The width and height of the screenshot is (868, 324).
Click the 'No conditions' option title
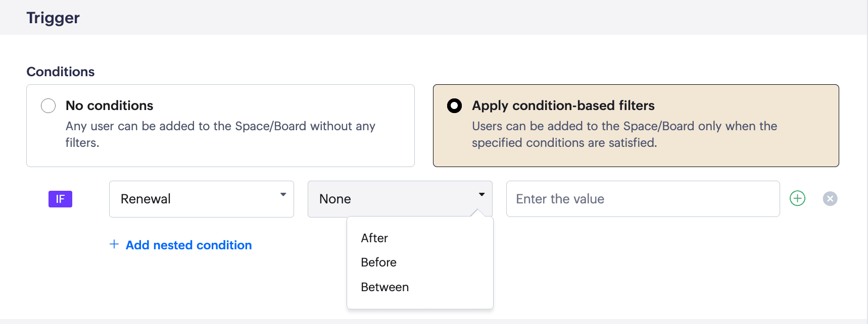109,105
